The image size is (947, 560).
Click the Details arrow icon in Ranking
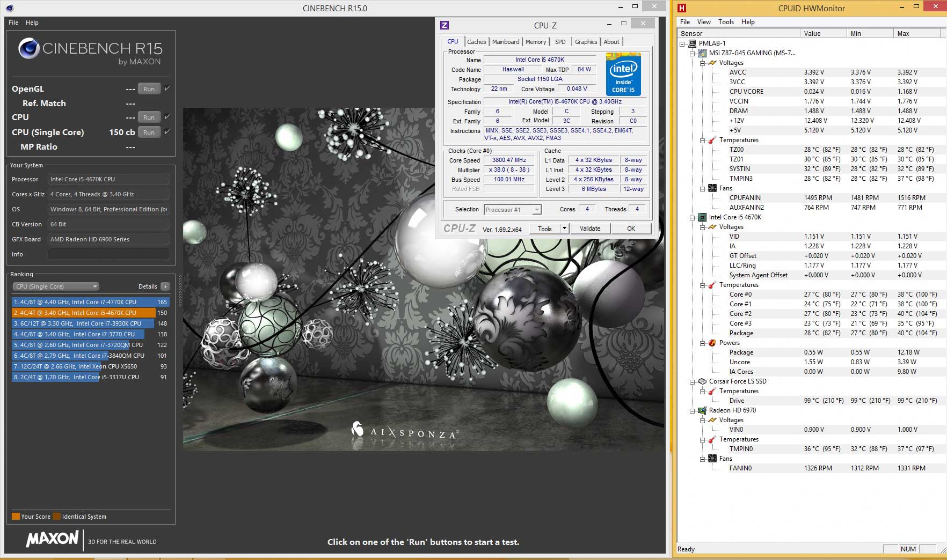tap(165, 286)
